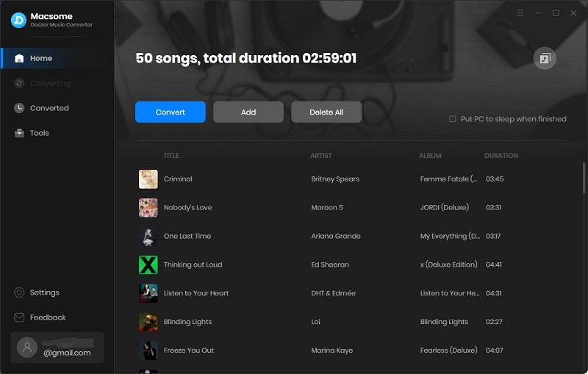Click album JORDI (Deluxe)
Screen dimensions: 588x374
click(445, 208)
